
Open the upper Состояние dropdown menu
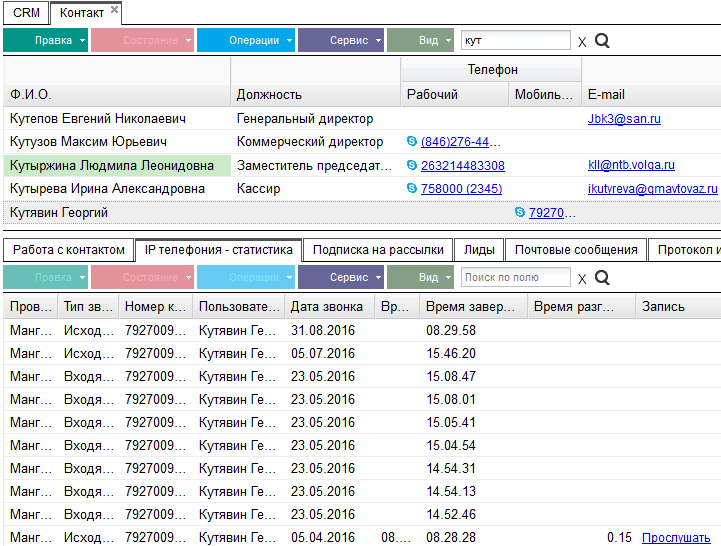[142, 40]
